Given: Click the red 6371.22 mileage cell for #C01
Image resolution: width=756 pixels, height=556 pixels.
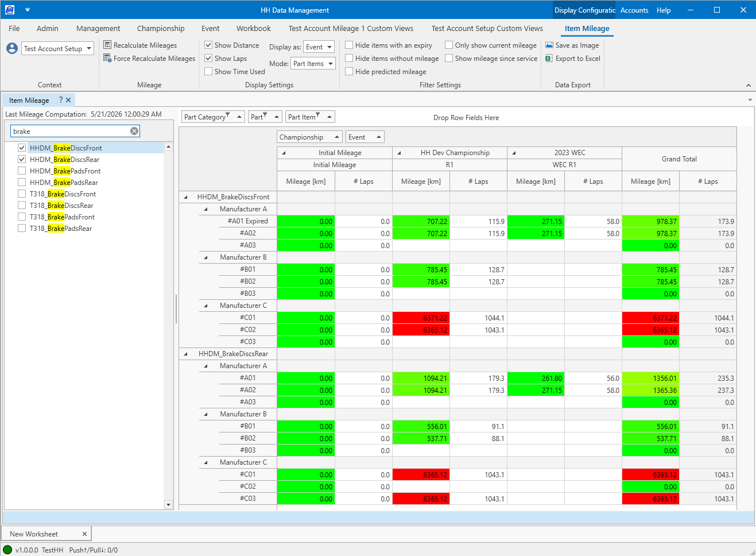Looking at the screenshot, I should click(x=421, y=318).
